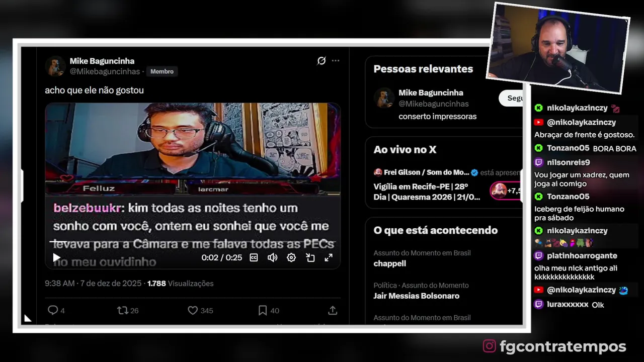The width and height of the screenshot is (644, 362).
Task: Click the Vigília em Recife-PE live title
Action: (x=427, y=192)
